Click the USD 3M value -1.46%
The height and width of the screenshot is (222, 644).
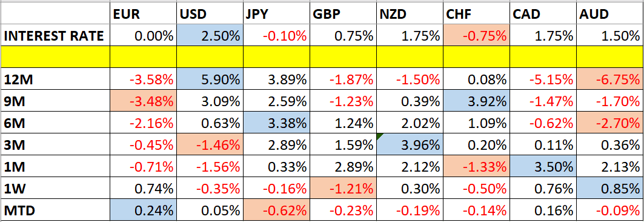[209, 144]
